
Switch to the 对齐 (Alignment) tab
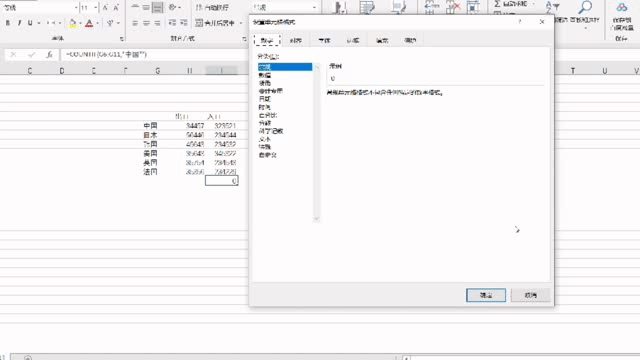point(296,40)
